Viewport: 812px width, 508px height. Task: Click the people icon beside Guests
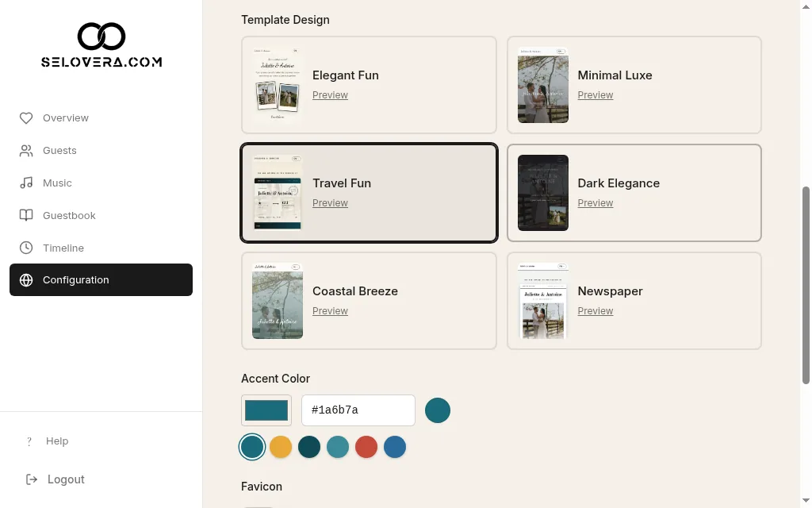[26, 151]
